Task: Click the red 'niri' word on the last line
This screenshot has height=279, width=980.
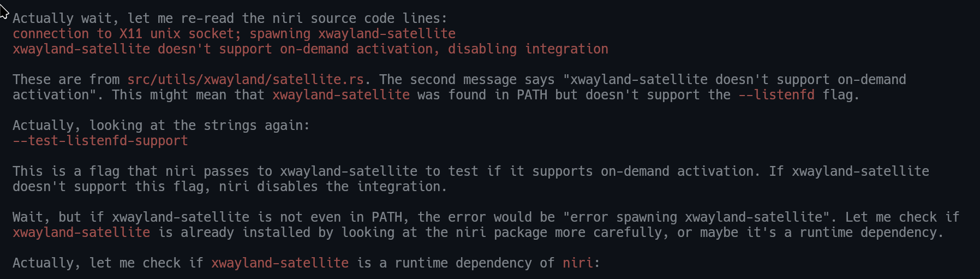Action: [578, 263]
